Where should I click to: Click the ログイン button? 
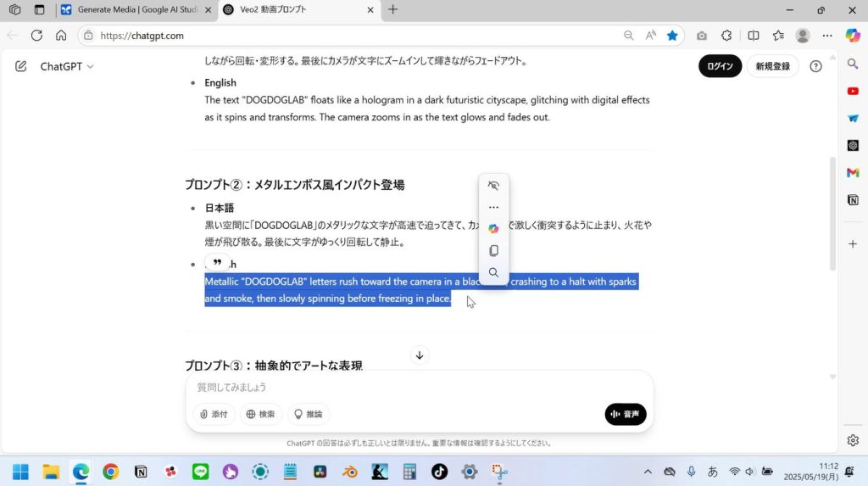720,66
